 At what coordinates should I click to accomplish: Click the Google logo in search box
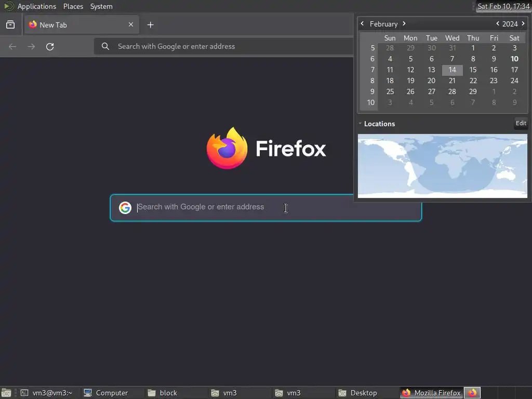click(125, 208)
